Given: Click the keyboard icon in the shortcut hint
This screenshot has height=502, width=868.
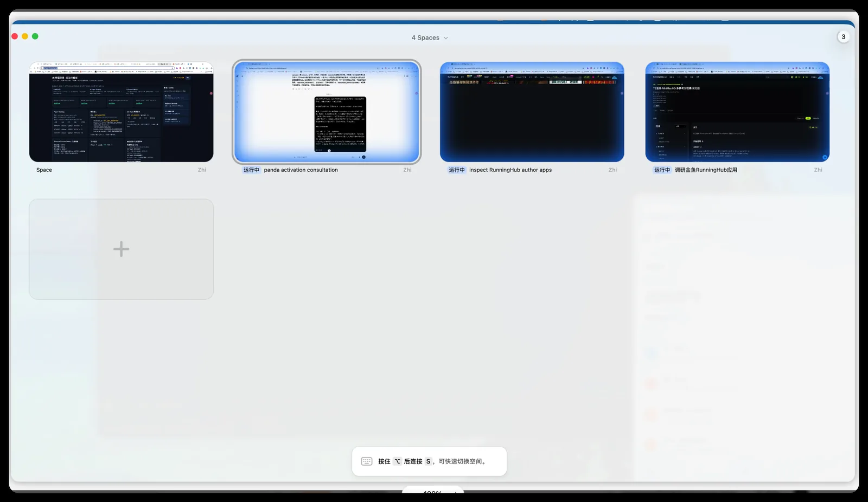Looking at the screenshot, I should pos(367,461).
